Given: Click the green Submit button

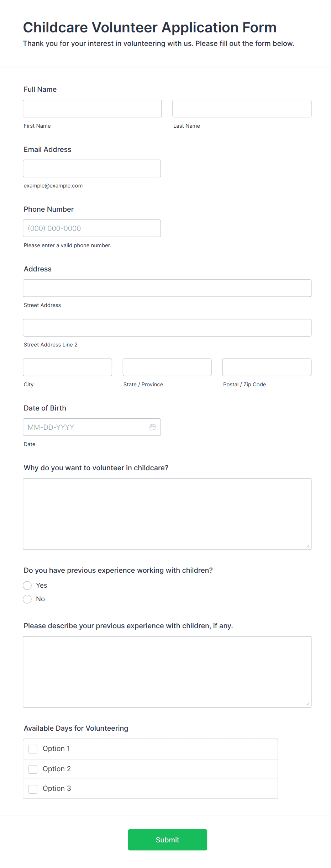Looking at the screenshot, I should click(x=167, y=840).
